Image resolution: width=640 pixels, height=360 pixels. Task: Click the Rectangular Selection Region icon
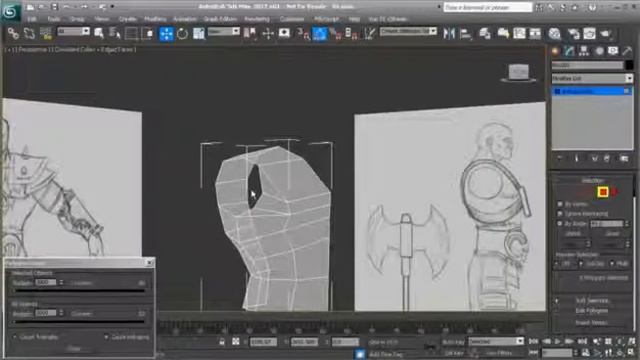tap(131, 33)
